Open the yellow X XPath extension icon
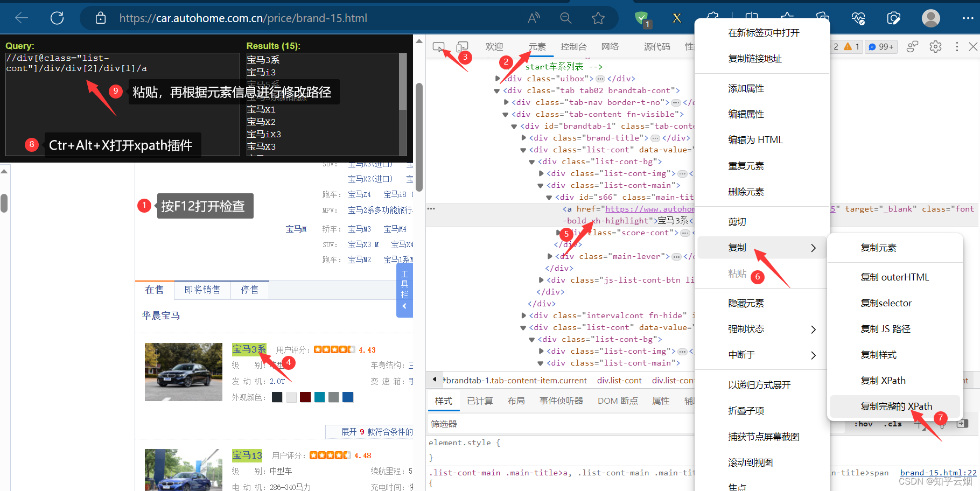The height and width of the screenshot is (491, 980). coord(677,18)
